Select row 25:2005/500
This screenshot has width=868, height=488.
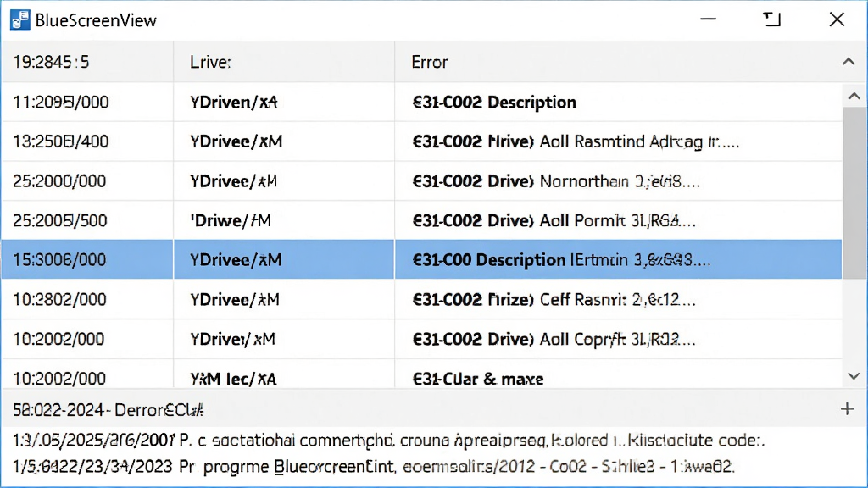tap(421, 220)
